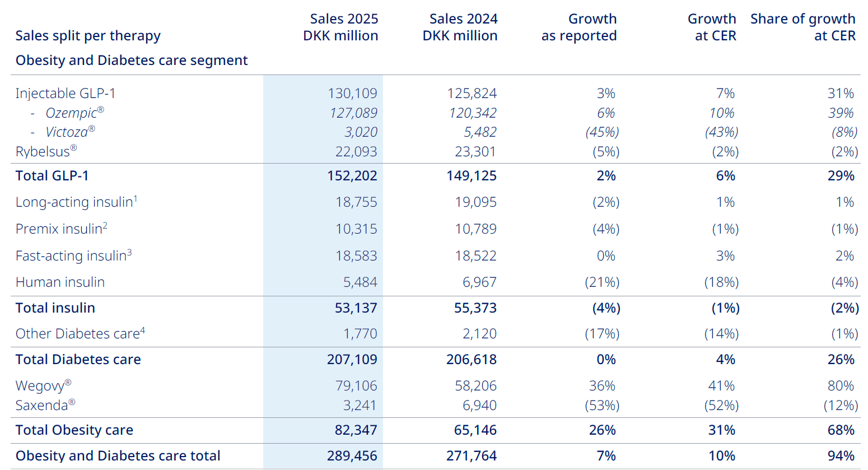The width and height of the screenshot is (868, 470).
Task: Click Other Diabetes care reported growth (17%)
Action: pos(602,334)
